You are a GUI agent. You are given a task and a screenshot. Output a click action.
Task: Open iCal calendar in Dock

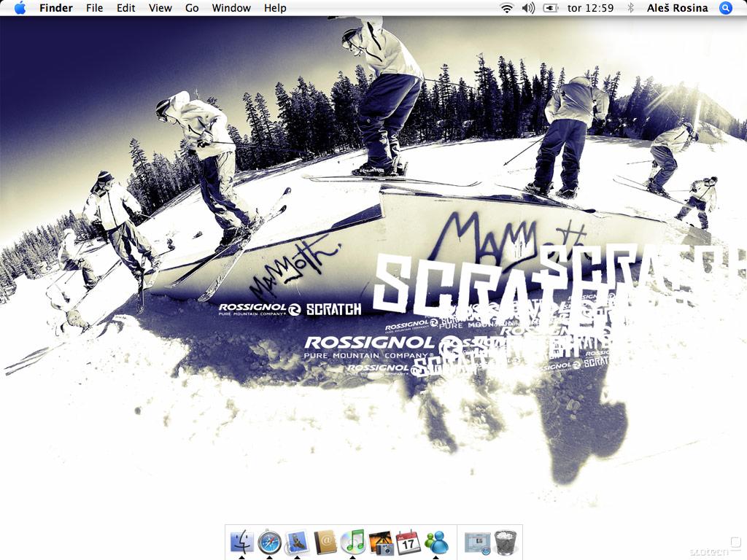(409, 542)
